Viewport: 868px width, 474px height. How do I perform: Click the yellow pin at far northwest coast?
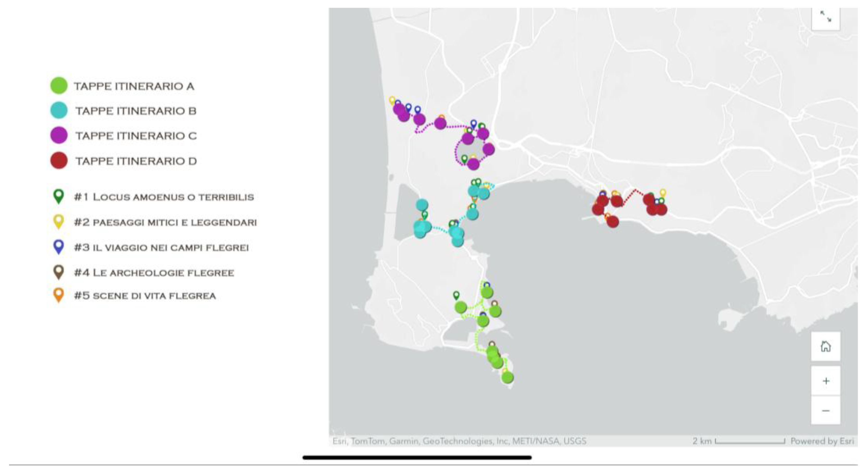pos(392,100)
